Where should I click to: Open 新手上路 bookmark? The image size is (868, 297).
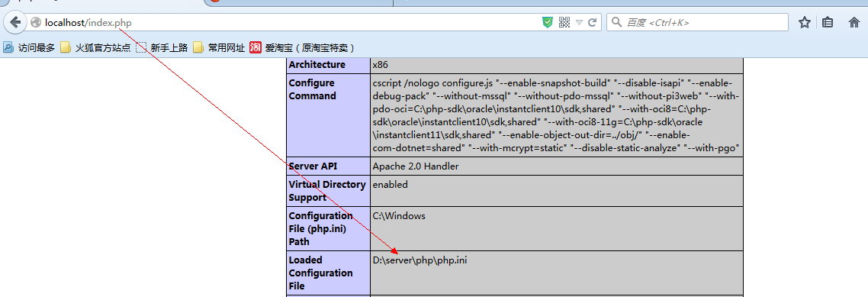click(x=162, y=47)
